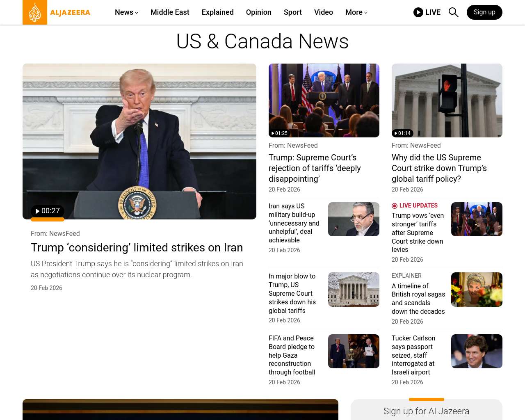The height and width of the screenshot is (420, 525).
Task: Click the British royal sagas thumbnail
Action: tap(477, 290)
